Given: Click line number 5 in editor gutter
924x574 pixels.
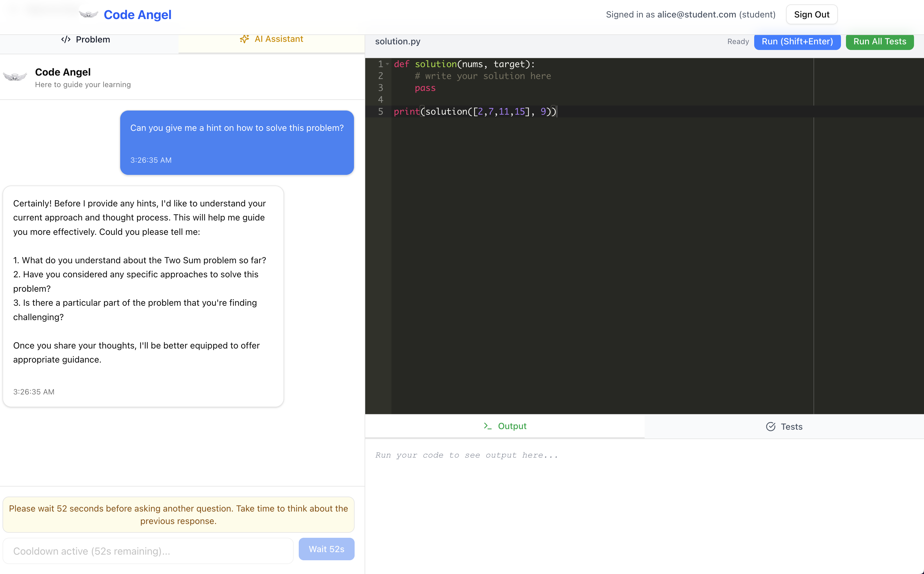Looking at the screenshot, I should coord(380,111).
